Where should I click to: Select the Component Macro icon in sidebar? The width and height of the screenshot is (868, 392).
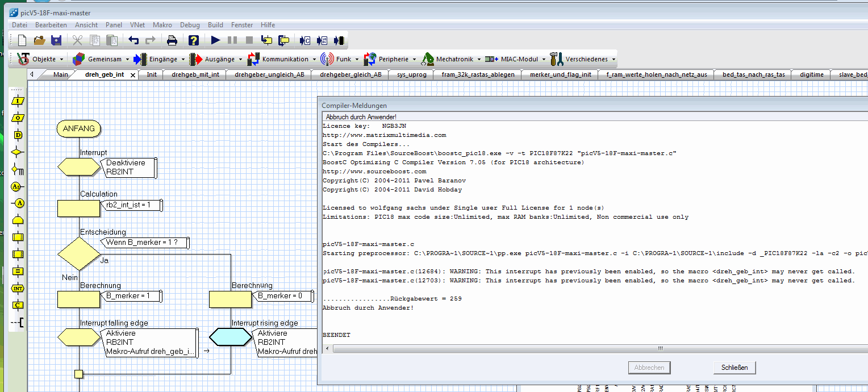click(18, 255)
